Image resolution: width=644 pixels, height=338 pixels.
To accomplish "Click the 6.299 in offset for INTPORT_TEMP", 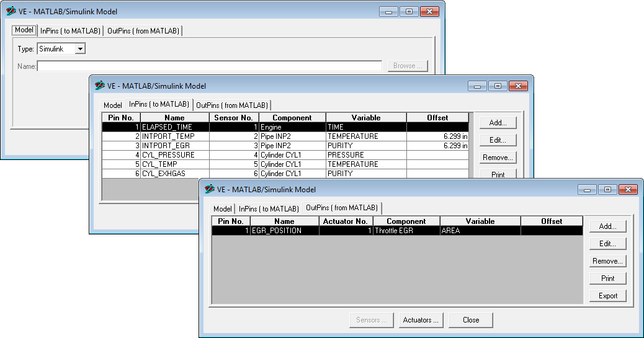I will (x=438, y=136).
